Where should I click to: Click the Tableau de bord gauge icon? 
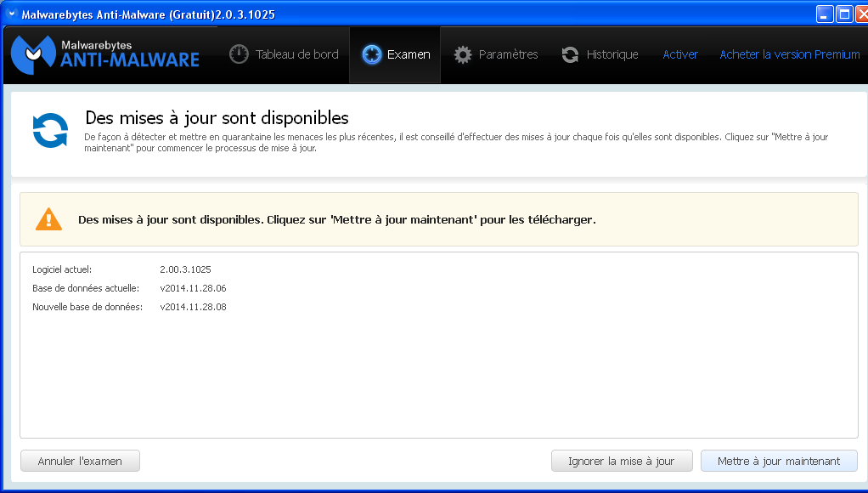[240, 54]
